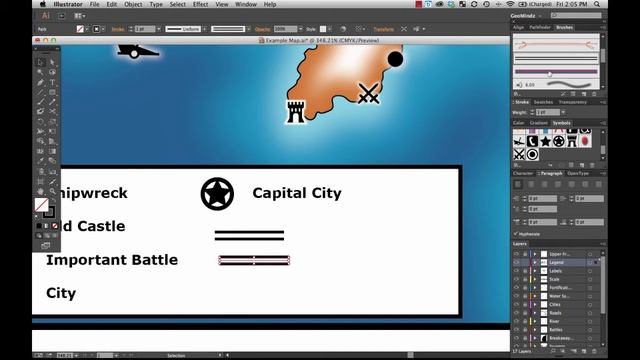Select the Artboard tool
Viewport: 640px width, 360px height.
pos(40,182)
